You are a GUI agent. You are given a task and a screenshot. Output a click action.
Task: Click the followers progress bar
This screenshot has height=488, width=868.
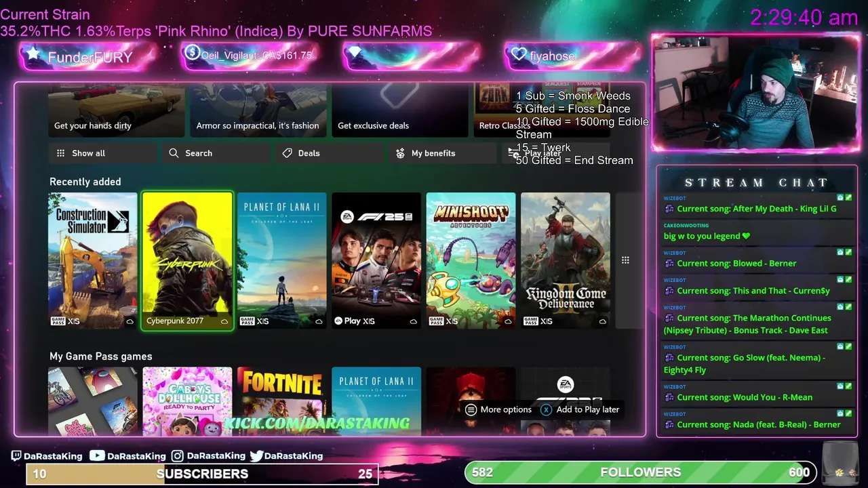pos(641,472)
